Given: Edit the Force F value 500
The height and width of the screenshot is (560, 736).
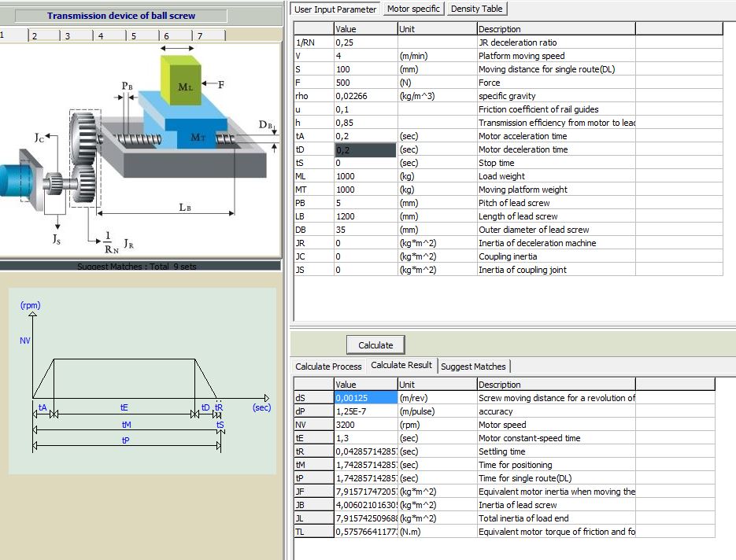Looking at the screenshot, I should point(366,83).
